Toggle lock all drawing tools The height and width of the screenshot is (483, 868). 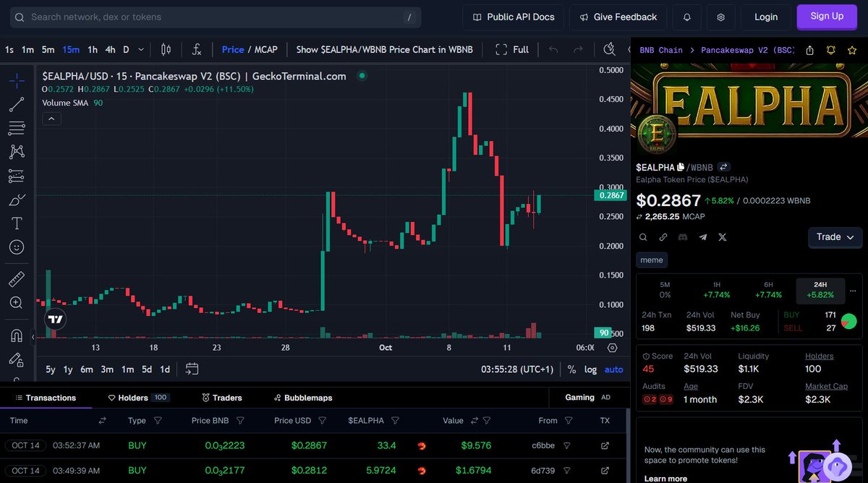pyautogui.click(x=17, y=359)
